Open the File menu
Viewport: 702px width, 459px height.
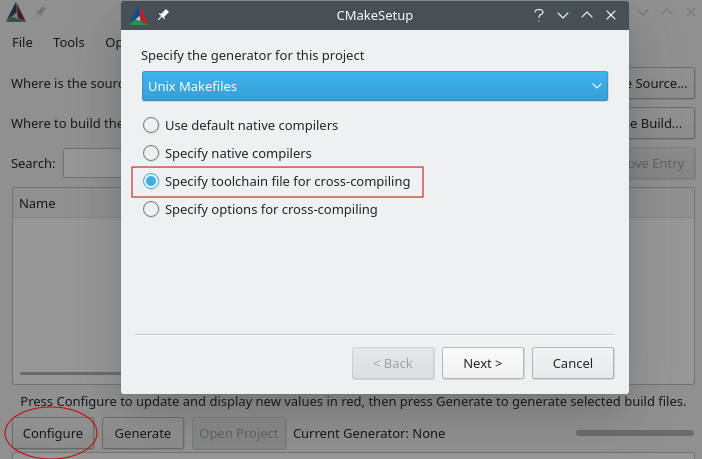(22, 43)
